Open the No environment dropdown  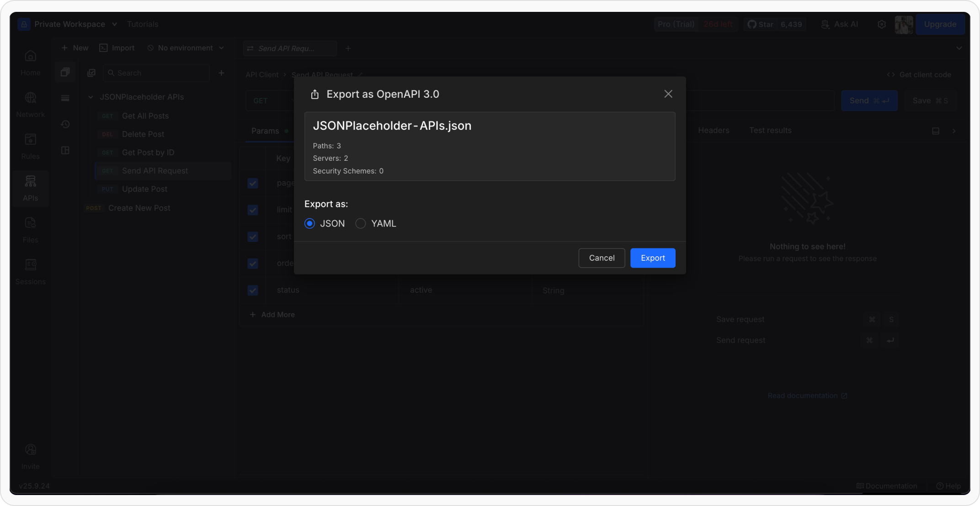(185, 47)
